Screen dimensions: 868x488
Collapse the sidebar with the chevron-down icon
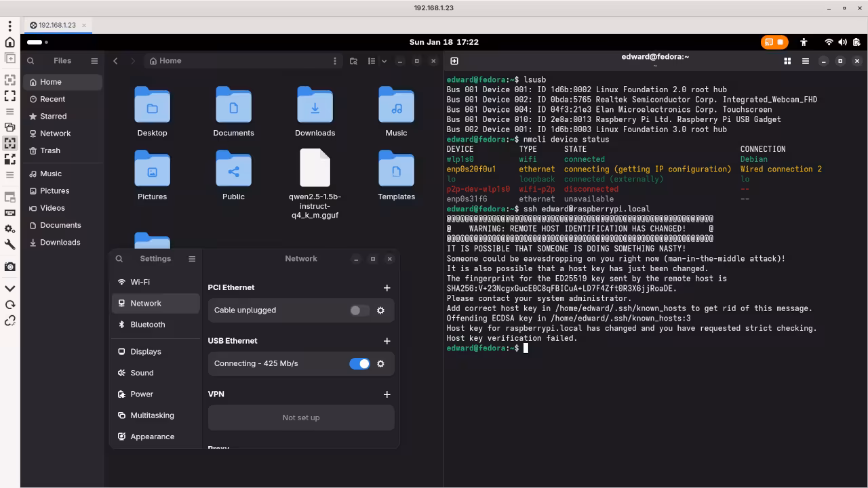click(9, 287)
